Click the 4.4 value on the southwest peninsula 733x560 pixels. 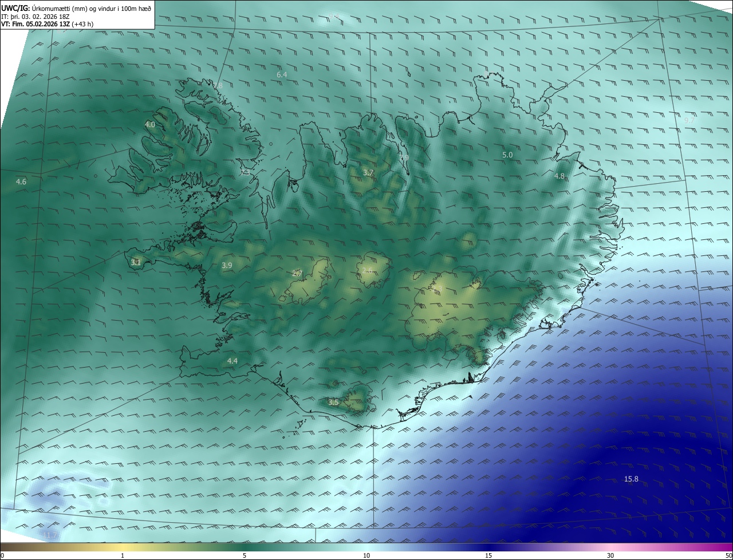point(232,361)
